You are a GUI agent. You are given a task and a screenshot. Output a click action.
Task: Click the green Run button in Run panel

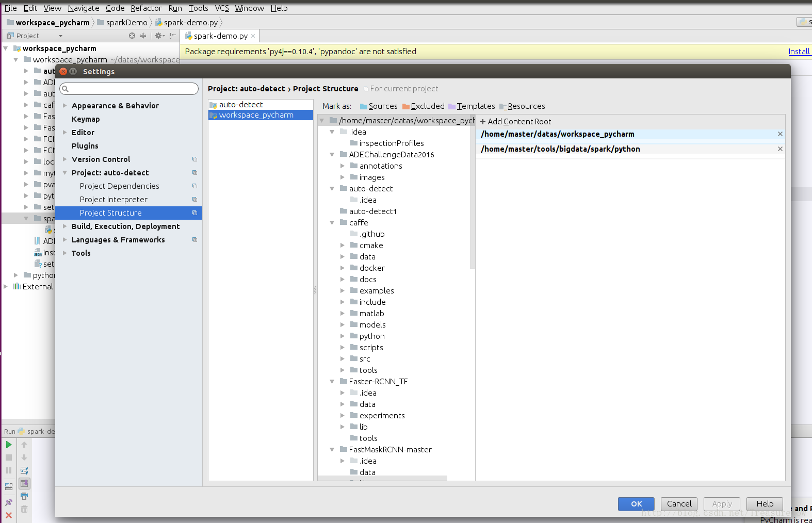[x=9, y=445]
